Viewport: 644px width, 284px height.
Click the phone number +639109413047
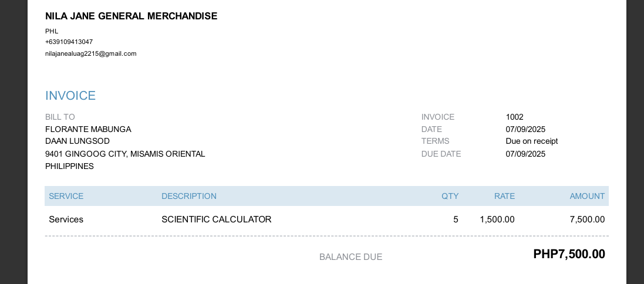point(69,42)
